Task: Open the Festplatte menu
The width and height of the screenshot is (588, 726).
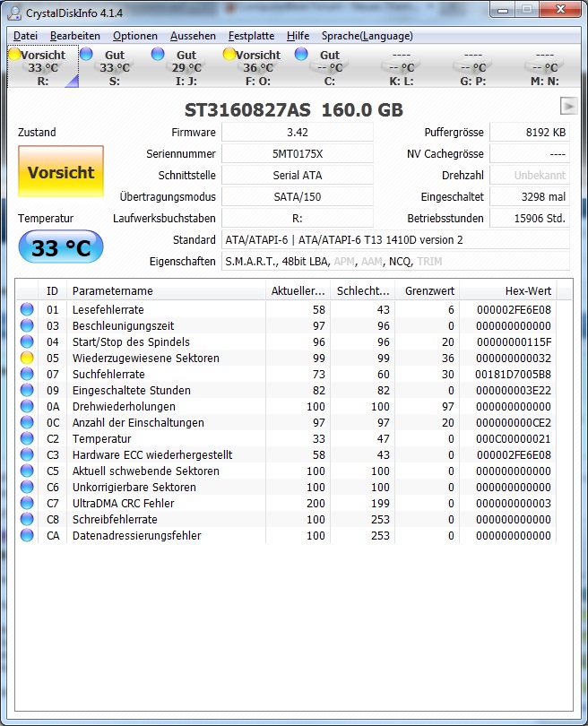Action: [x=251, y=36]
